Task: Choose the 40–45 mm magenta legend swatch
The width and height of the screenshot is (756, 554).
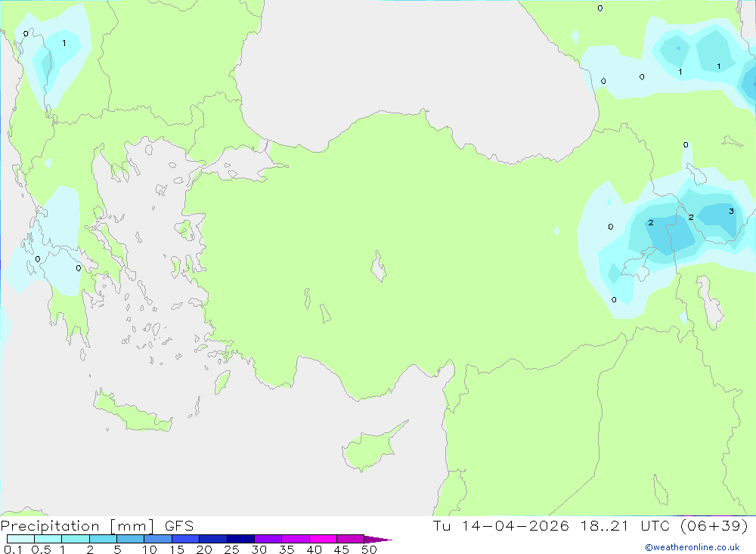Action: click(x=323, y=539)
